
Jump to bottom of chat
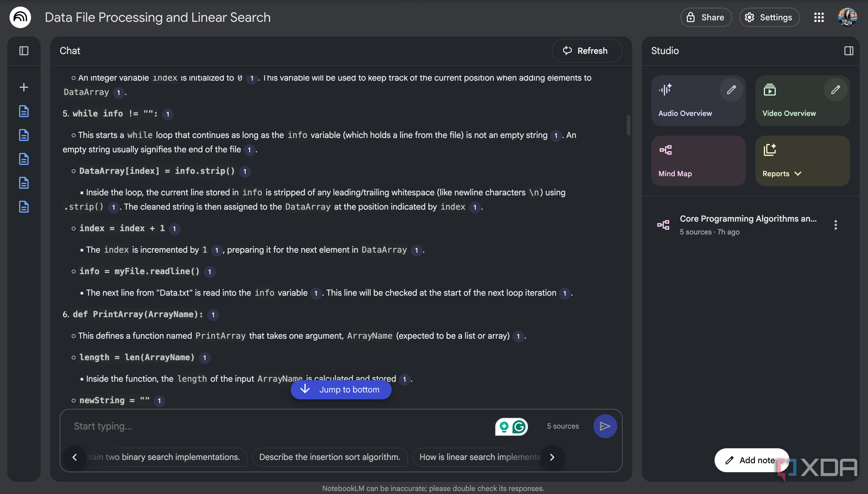click(341, 389)
